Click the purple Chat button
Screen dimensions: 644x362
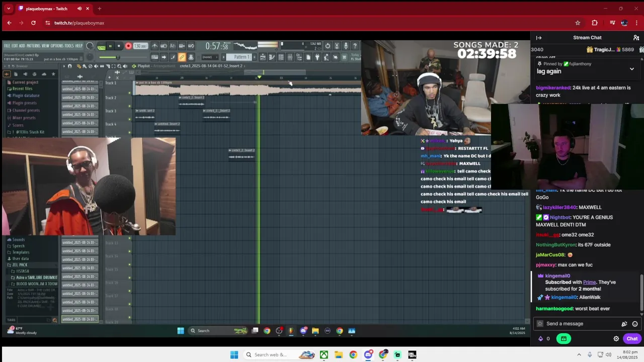[x=632, y=338]
